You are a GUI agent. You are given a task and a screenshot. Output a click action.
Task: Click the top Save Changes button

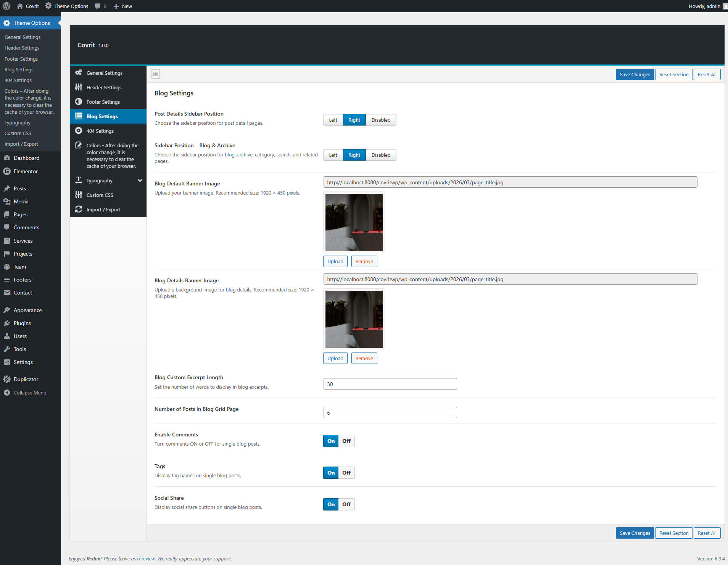coord(635,74)
